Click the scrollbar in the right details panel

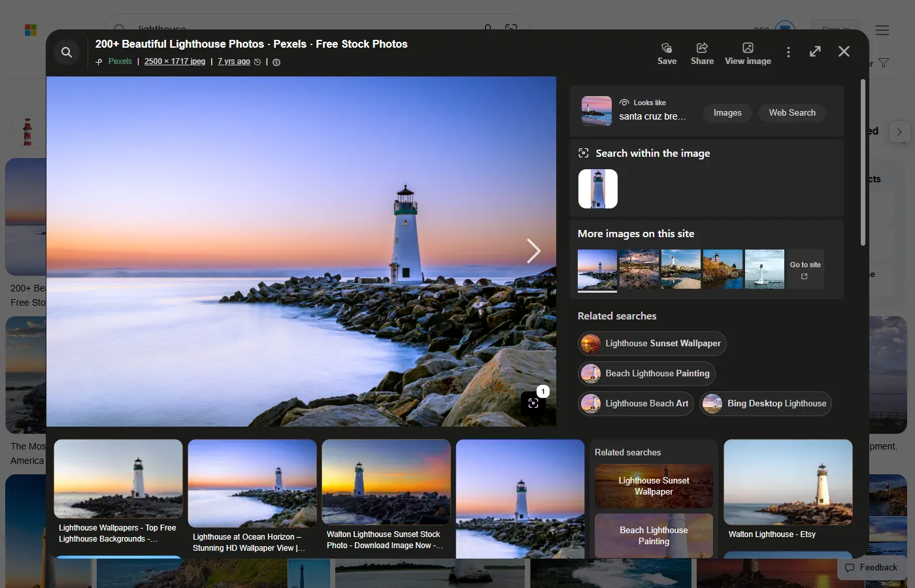[863, 163]
